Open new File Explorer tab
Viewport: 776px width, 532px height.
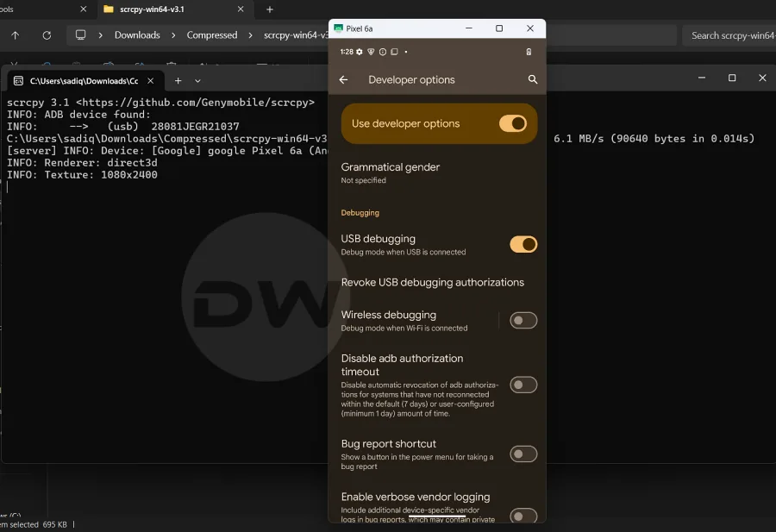(270, 9)
